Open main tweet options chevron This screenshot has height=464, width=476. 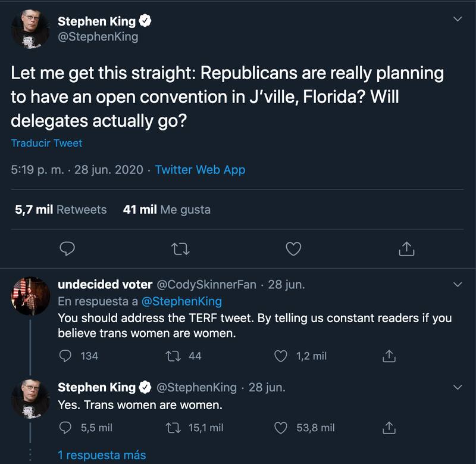point(458,20)
